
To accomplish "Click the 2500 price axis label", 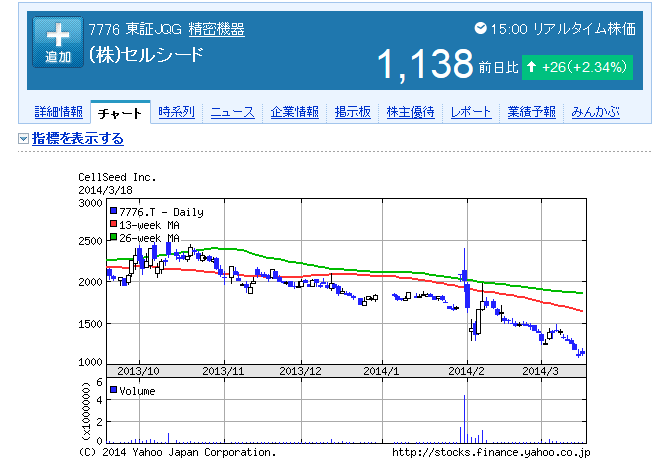I will click(90, 241).
